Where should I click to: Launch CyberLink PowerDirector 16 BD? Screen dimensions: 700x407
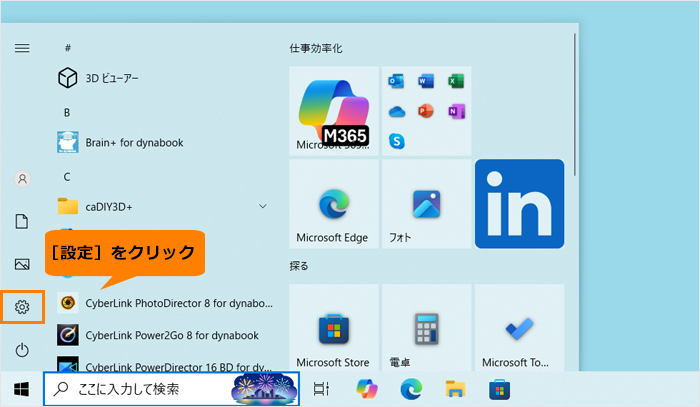[165, 364]
